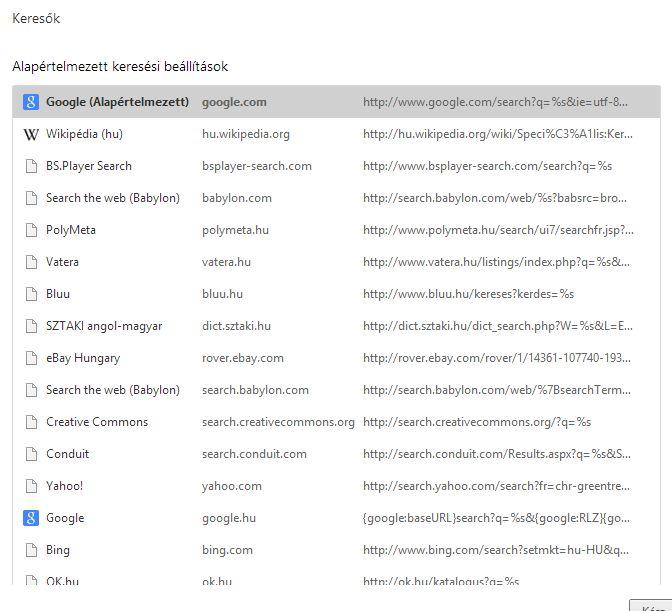Click the bing.com/search?setmkt URL

tap(496, 550)
